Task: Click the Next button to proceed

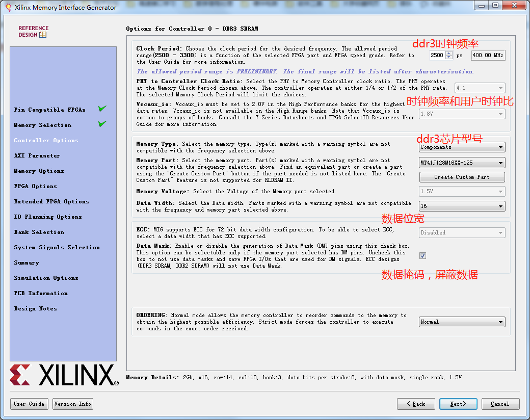Action: (x=458, y=403)
